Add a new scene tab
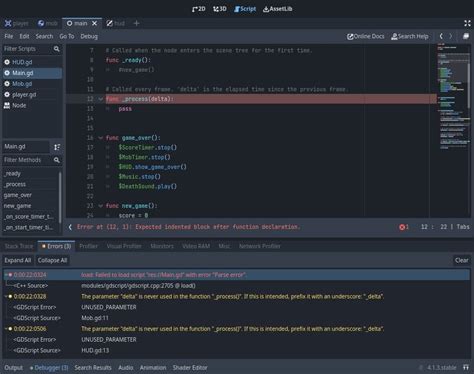This screenshot has width=474, height=374. (136, 23)
